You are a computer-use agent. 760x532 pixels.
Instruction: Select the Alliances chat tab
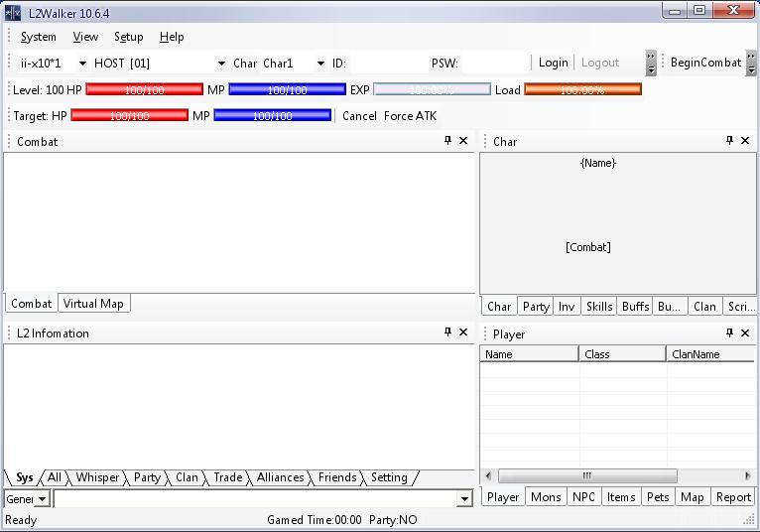(280, 477)
